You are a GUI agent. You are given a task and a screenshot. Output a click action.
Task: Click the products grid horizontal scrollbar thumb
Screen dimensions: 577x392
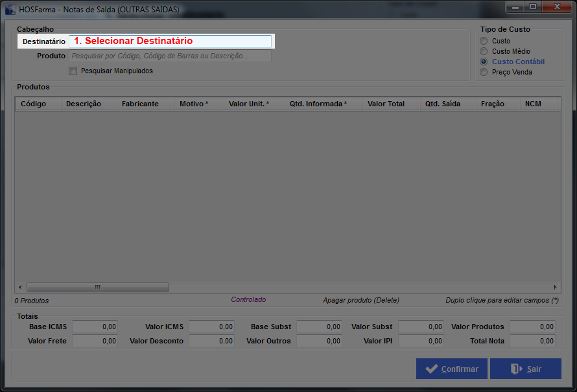97,287
